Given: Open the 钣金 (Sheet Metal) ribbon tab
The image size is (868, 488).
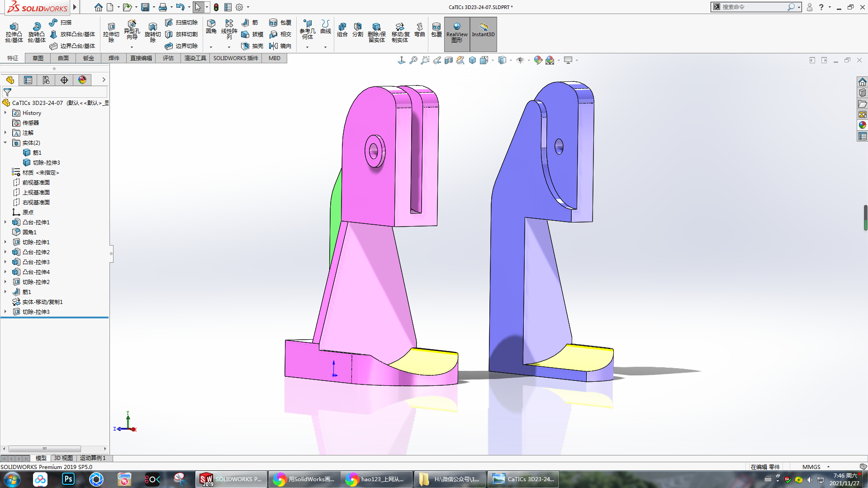Looking at the screenshot, I should [89, 58].
